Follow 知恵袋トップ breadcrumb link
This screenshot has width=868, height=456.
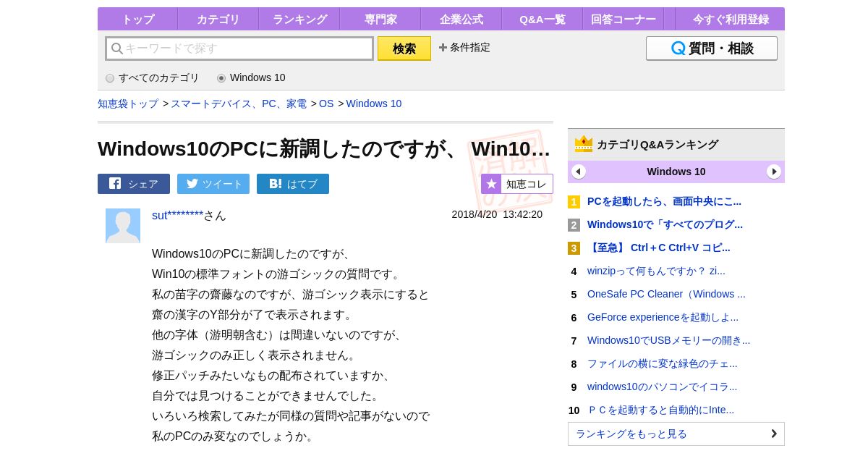(128, 104)
